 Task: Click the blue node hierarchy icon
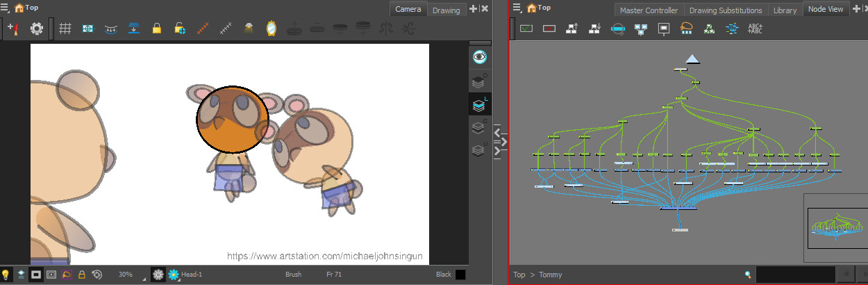[x=641, y=28]
